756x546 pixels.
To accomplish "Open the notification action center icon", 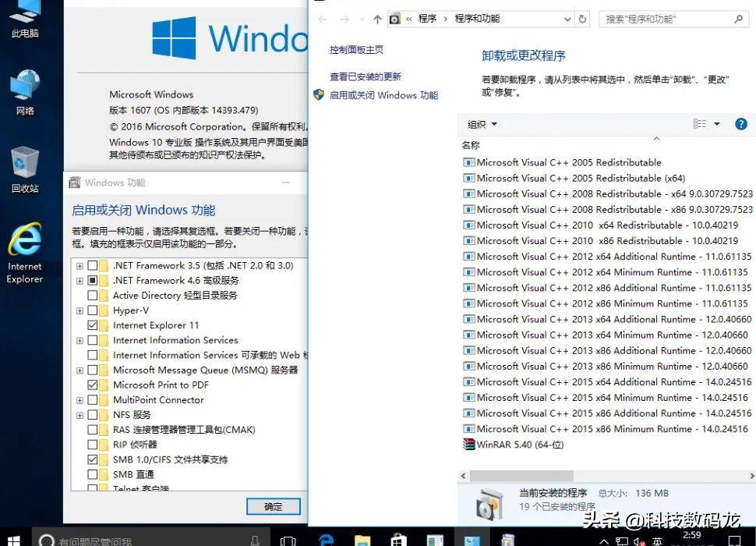I will pos(734,541).
